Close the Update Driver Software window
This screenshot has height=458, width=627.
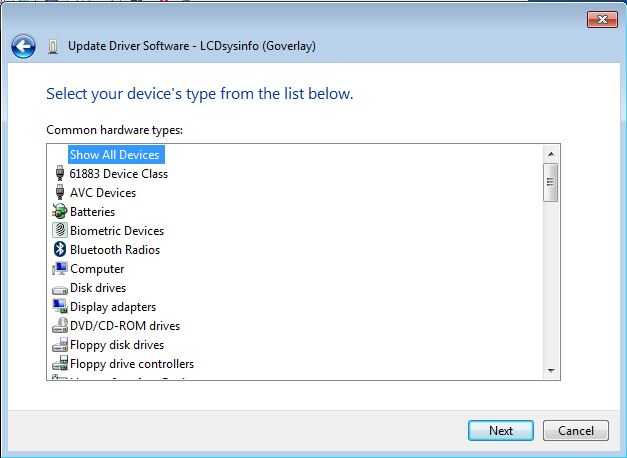(x=600, y=19)
